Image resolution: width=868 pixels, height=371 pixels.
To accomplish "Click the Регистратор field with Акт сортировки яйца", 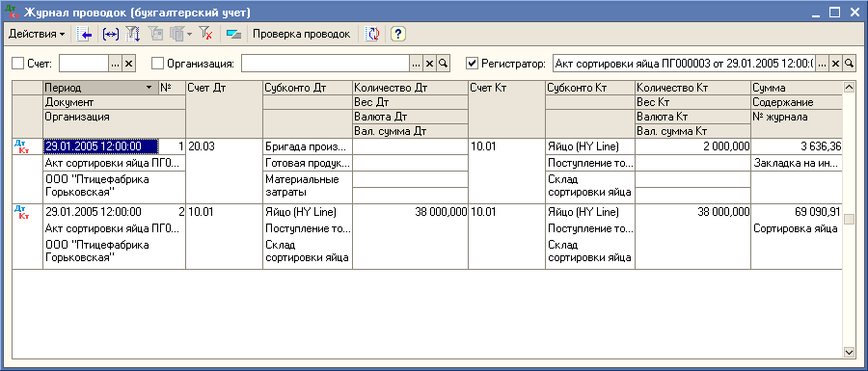I will coord(684,64).
